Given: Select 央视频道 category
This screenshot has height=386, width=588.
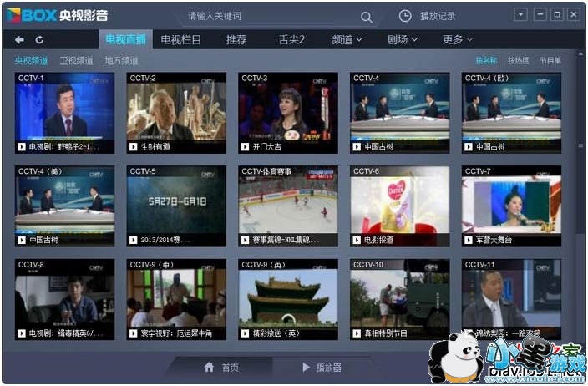Looking at the screenshot, I should (31, 61).
